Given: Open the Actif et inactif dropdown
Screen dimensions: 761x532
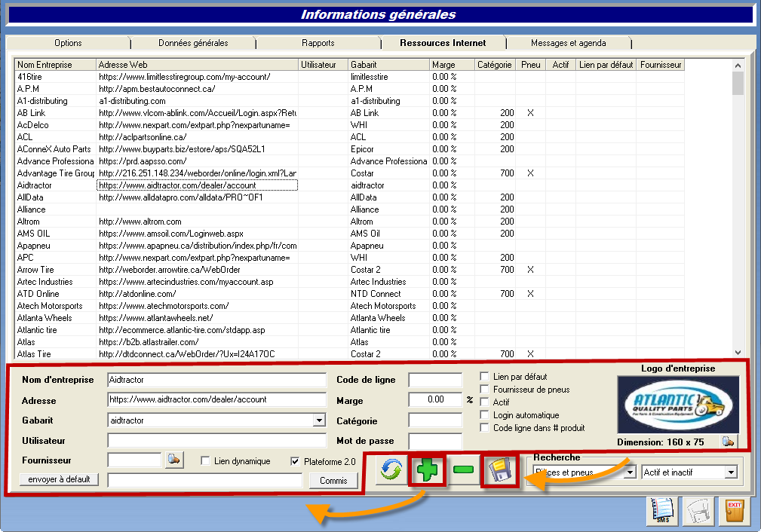Looking at the screenshot, I should click(731, 472).
